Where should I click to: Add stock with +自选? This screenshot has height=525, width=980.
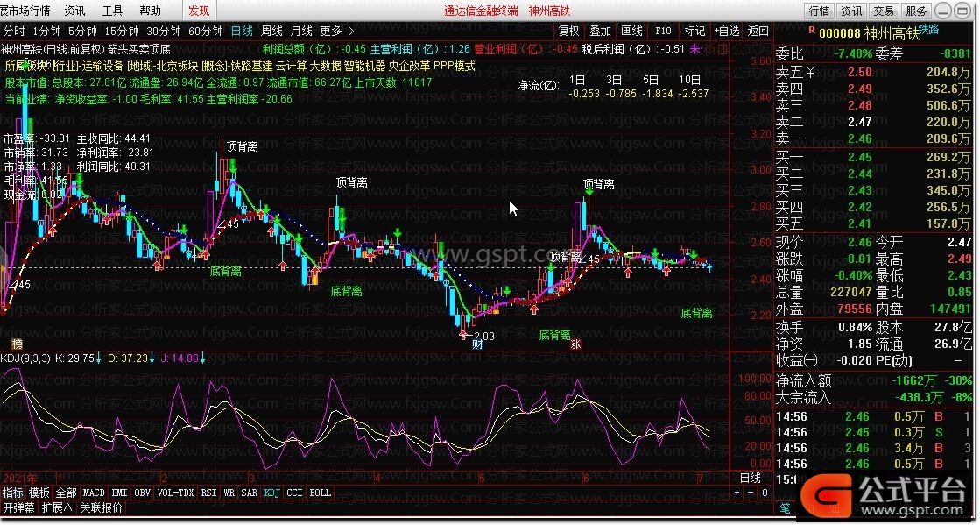pos(726,31)
